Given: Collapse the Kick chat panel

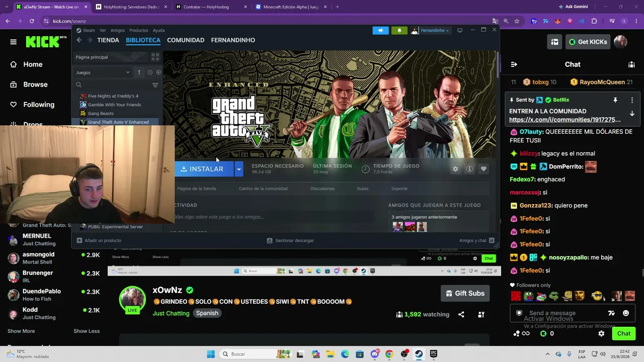Looking at the screenshot, I should click(x=514, y=64).
